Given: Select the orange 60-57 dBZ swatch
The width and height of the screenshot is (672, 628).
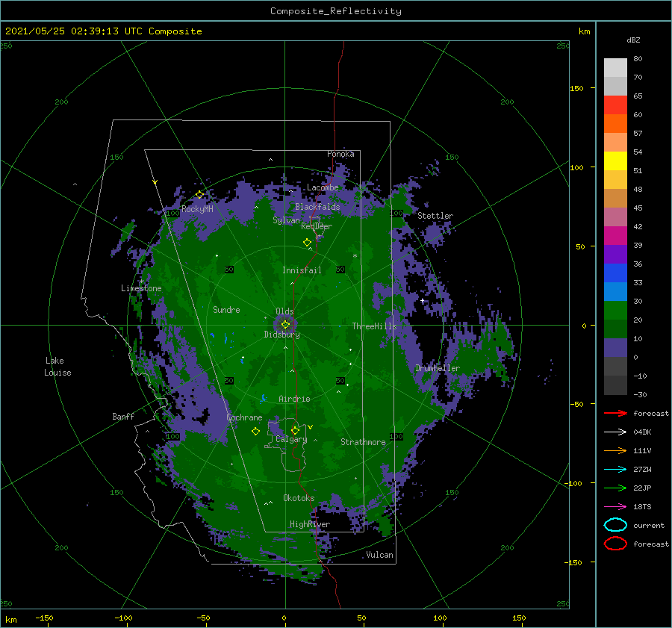Looking at the screenshot, I should [615, 123].
